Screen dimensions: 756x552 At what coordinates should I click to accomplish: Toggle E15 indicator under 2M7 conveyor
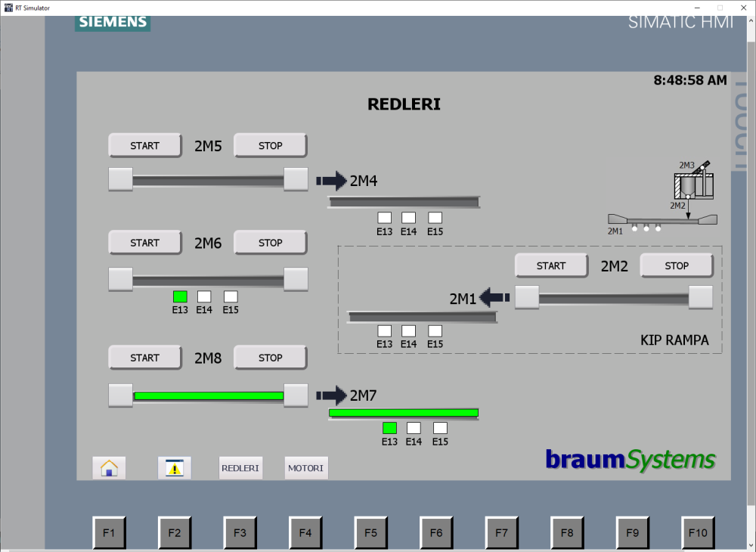click(440, 428)
